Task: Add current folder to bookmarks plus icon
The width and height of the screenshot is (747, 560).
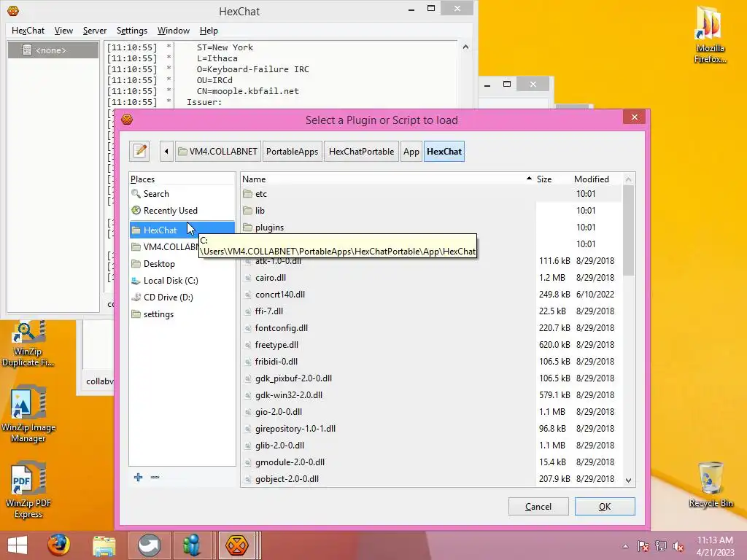Action: (x=138, y=477)
